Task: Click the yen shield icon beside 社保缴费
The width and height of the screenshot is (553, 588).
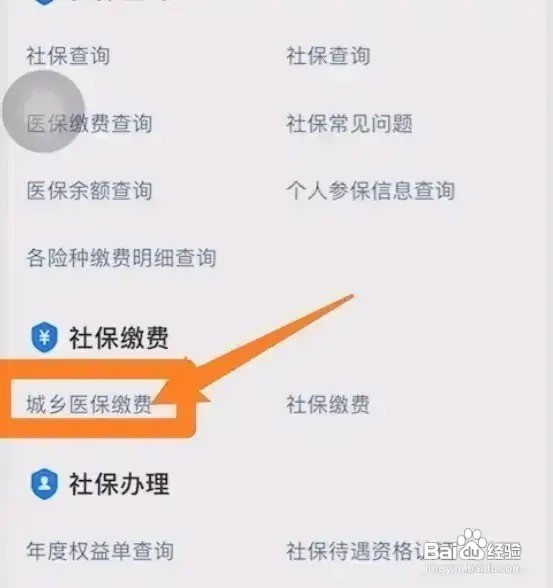Action: coord(44,337)
